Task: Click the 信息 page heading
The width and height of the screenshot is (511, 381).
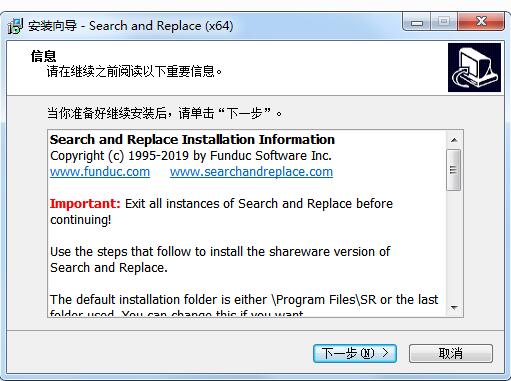Action: click(x=43, y=56)
